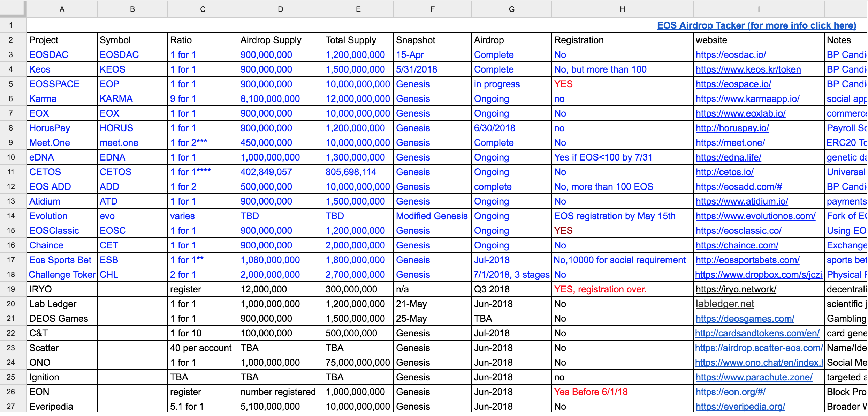The image size is (868, 416).
Task: Select the Airdrop Supply header cell
Action: [x=281, y=40]
